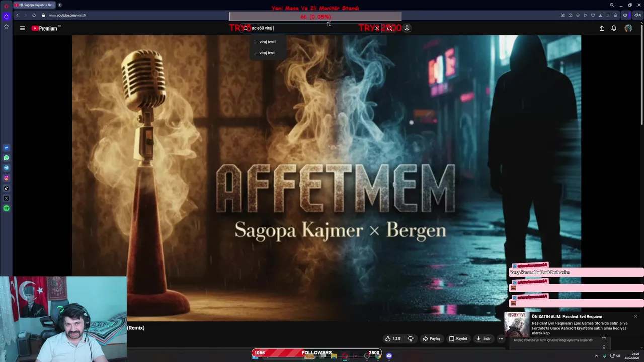Image resolution: width=644 pixels, height=362 pixels.
Task: Open the Resident Evil Requiem ad title
Action: click(x=567, y=317)
